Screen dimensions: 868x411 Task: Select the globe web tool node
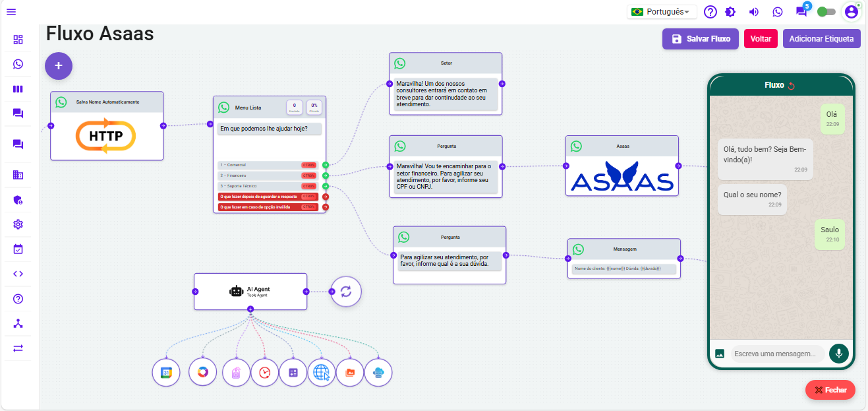[322, 372]
